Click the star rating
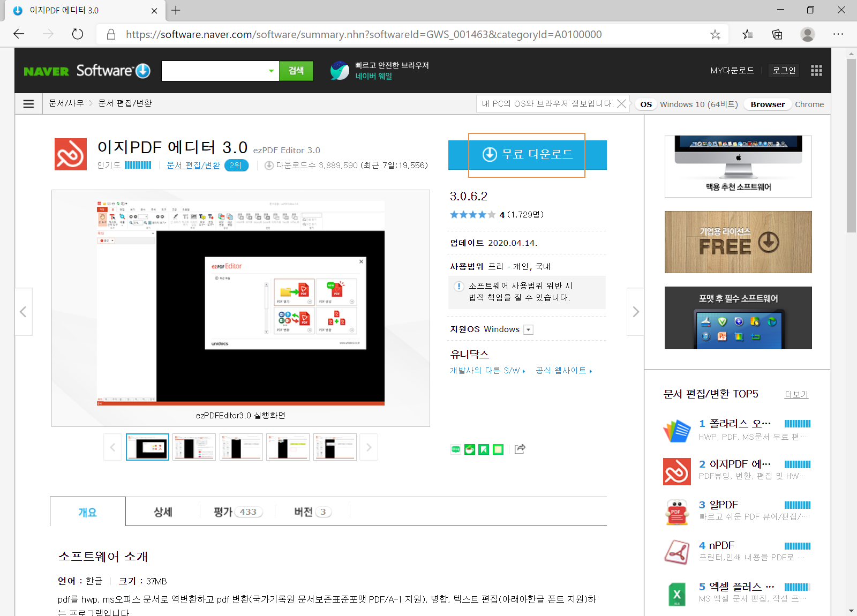Image resolution: width=857 pixels, height=616 pixels. [472, 215]
